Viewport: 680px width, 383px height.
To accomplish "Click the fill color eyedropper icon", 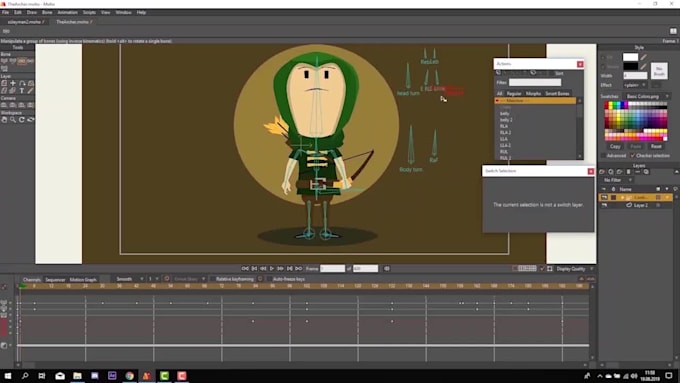I will tap(644, 57).
